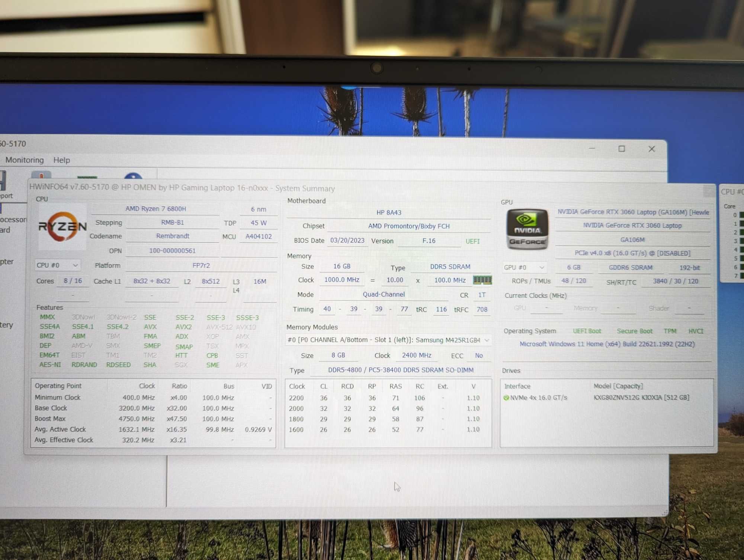744x560 pixels.
Task: Click the HP 8A43 motherboard field
Action: tap(389, 213)
